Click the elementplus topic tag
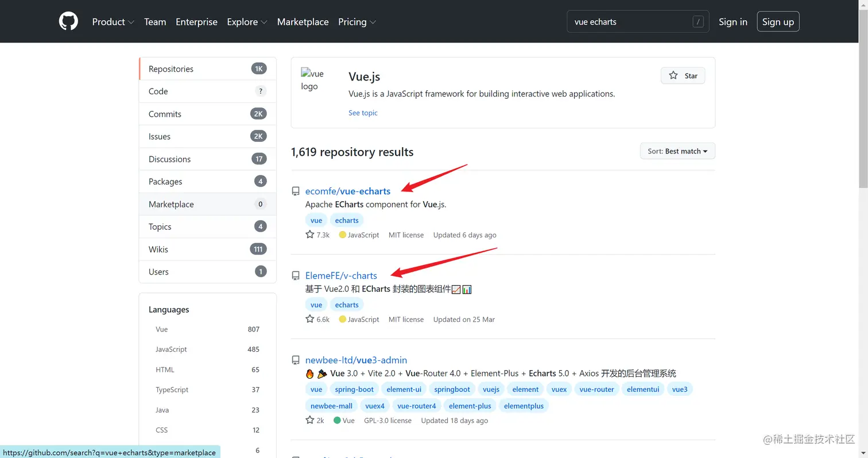Screen dimensions: 868x458 [524, 406]
